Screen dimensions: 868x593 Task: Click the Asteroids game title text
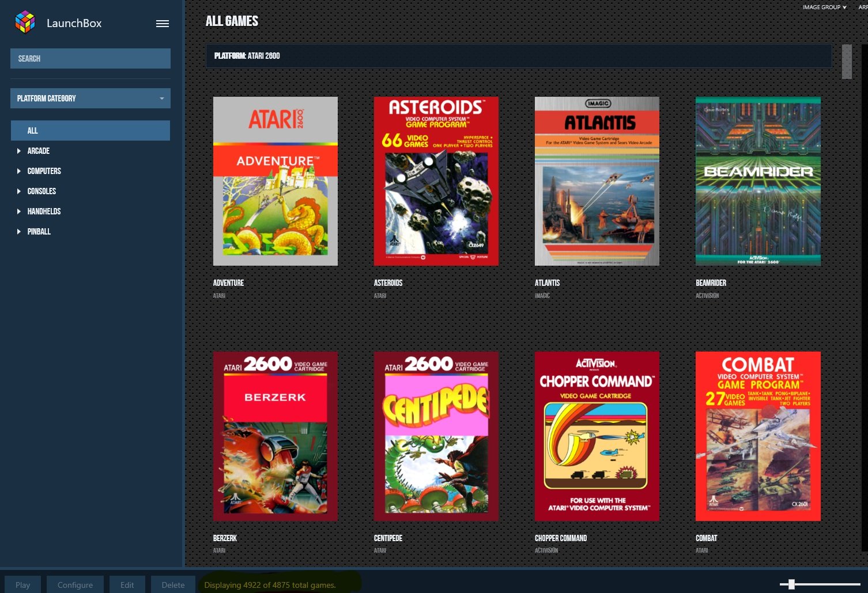(x=388, y=283)
